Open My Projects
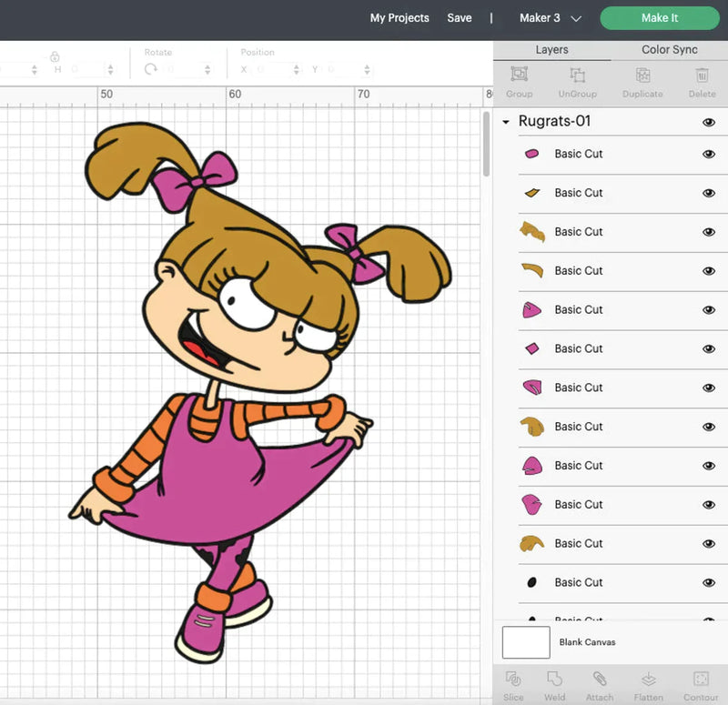 click(399, 17)
